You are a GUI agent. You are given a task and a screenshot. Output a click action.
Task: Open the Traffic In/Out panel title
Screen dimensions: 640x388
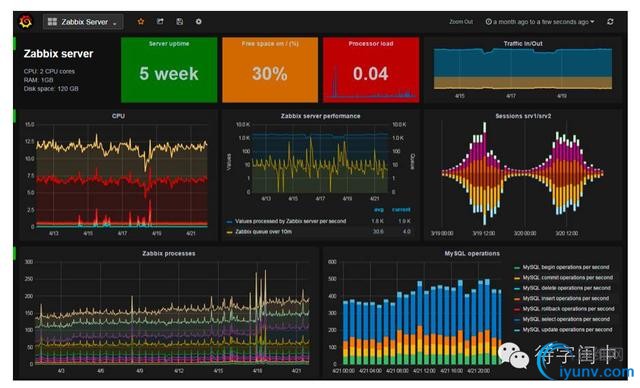pyautogui.click(x=523, y=44)
